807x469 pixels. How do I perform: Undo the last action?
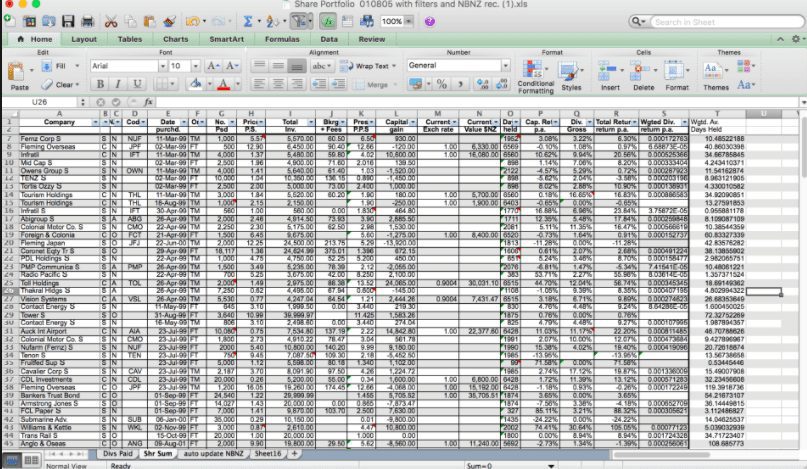tap(192, 21)
